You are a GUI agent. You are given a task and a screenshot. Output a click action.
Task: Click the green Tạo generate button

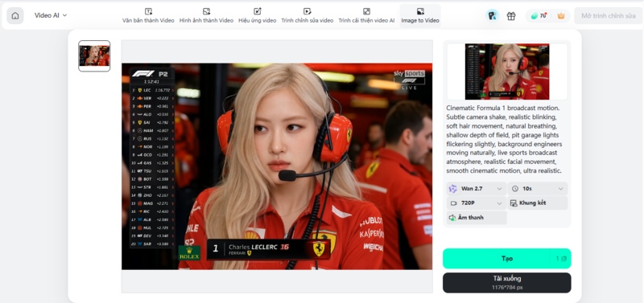pyautogui.click(x=507, y=258)
